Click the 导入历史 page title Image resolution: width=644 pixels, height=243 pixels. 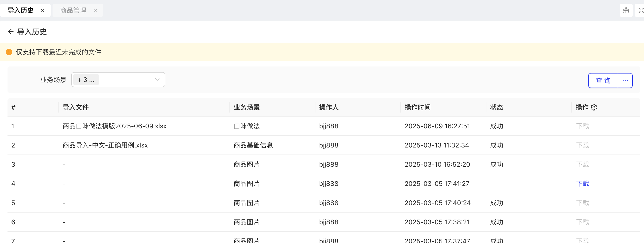coord(32,32)
